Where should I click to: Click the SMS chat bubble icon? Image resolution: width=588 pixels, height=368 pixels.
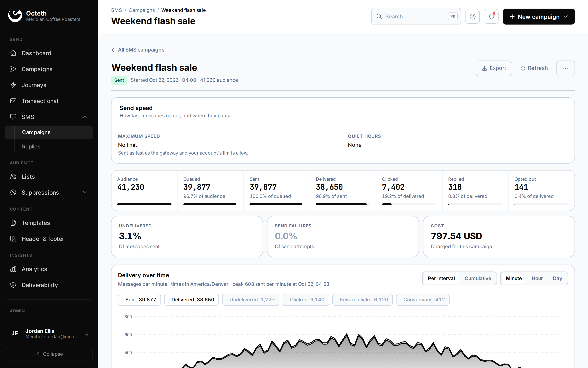[13, 117]
